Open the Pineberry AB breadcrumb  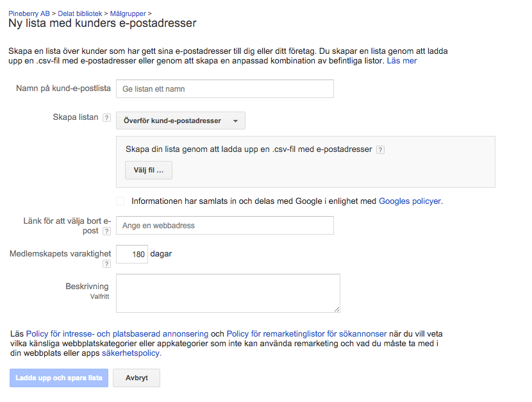(x=29, y=13)
